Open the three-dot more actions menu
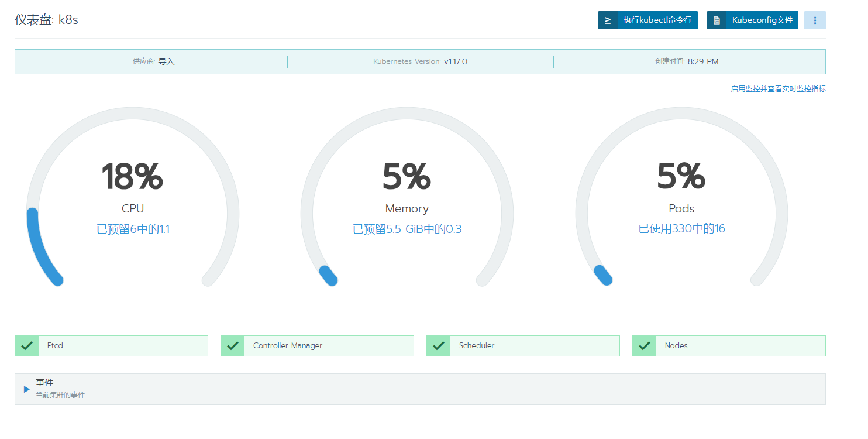Viewport: 868px width, 439px height. pos(815,20)
